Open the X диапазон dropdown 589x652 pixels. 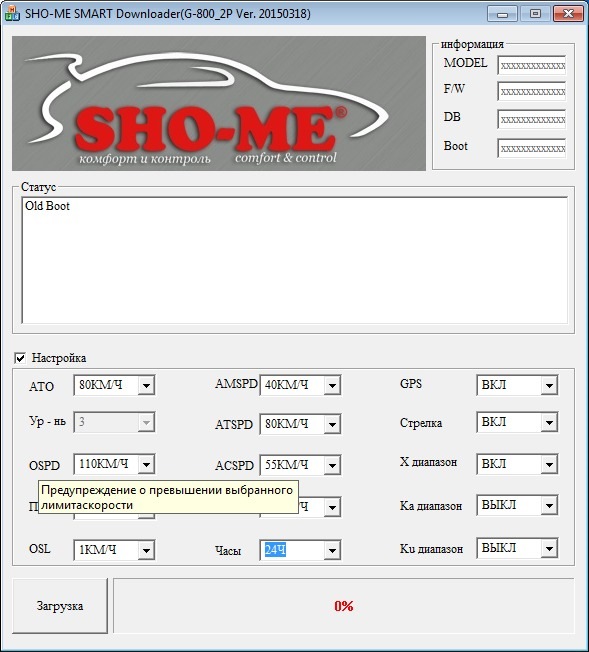coord(517,464)
